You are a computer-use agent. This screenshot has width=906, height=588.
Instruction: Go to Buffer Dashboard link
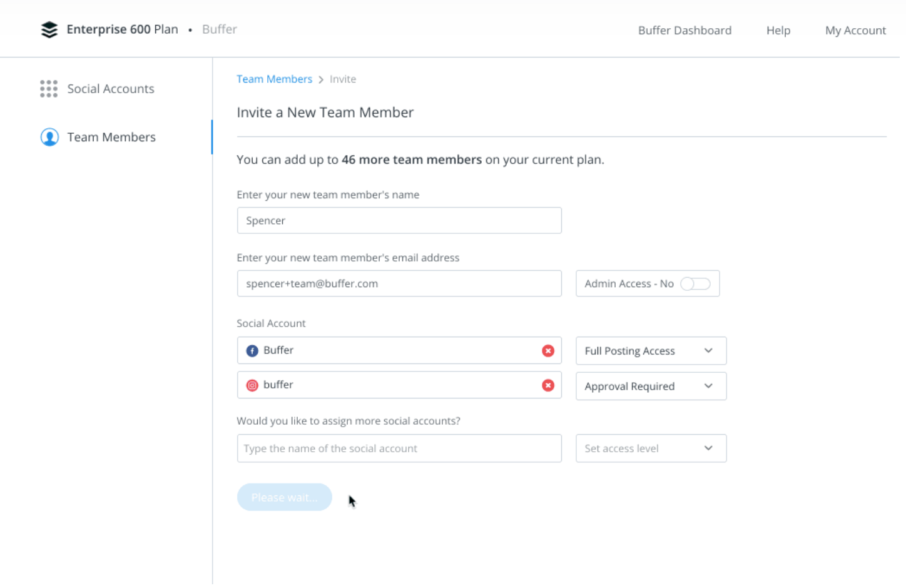[x=685, y=30]
